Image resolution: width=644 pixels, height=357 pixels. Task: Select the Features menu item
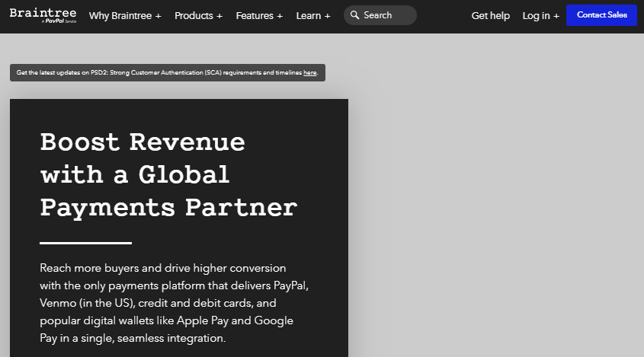[255, 16]
